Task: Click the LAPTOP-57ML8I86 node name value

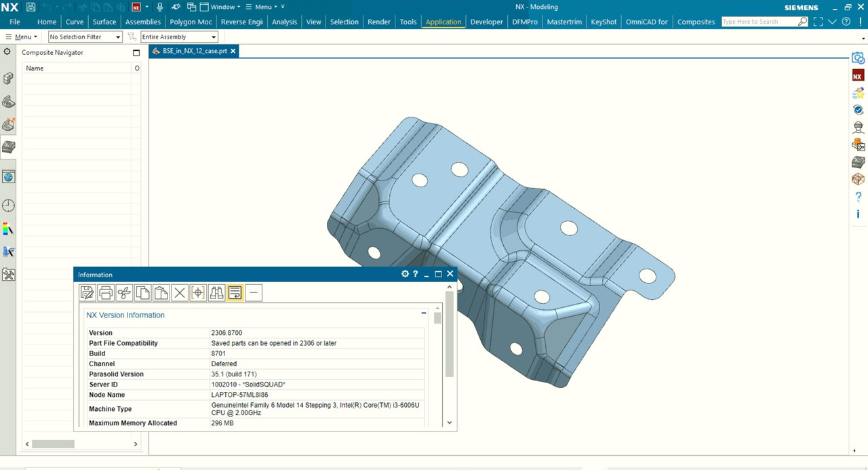Action: 239,395
